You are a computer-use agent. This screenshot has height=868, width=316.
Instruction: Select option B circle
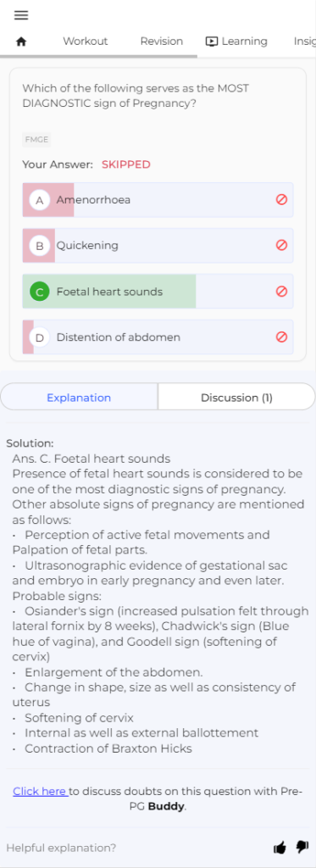click(x=39, y=245)
